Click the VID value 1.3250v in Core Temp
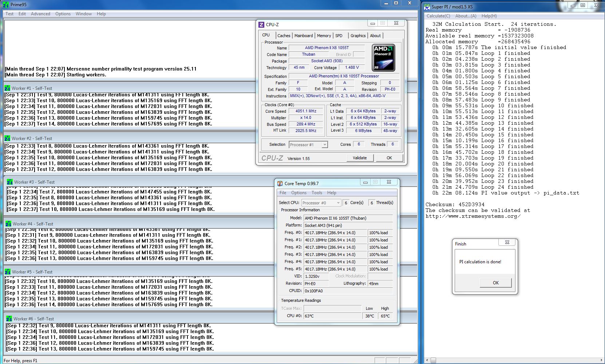 click(x=316, y=276)
